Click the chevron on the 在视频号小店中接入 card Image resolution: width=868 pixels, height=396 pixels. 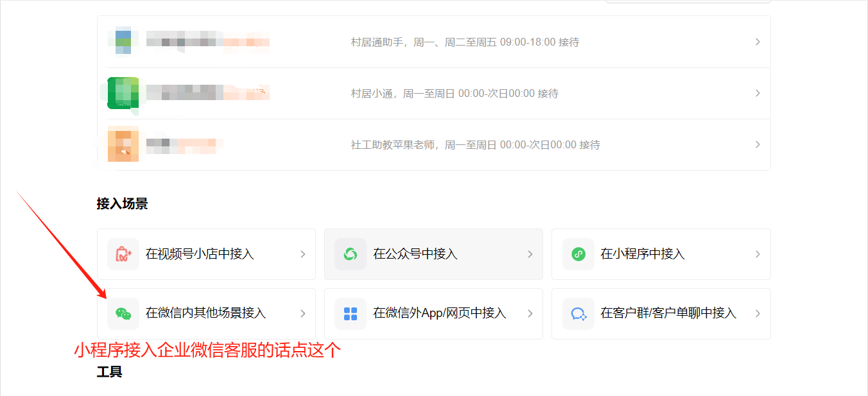coord(303,254)
